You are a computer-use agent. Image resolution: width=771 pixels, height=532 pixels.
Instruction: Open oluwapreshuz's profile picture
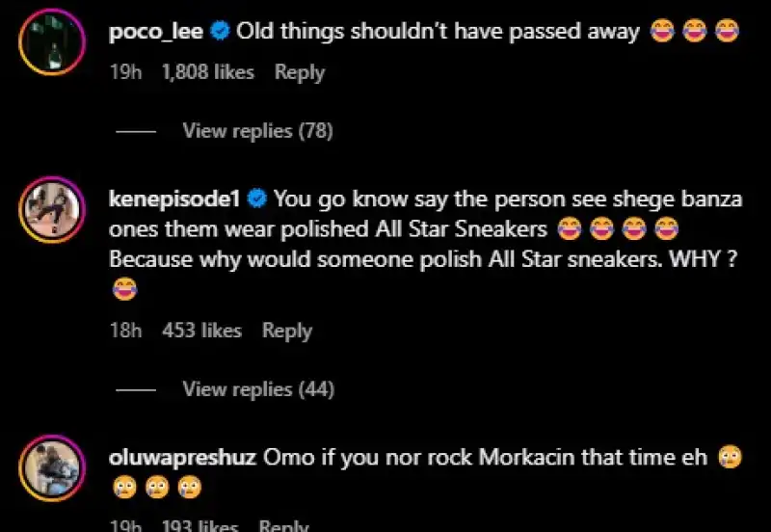click(52, 467)
